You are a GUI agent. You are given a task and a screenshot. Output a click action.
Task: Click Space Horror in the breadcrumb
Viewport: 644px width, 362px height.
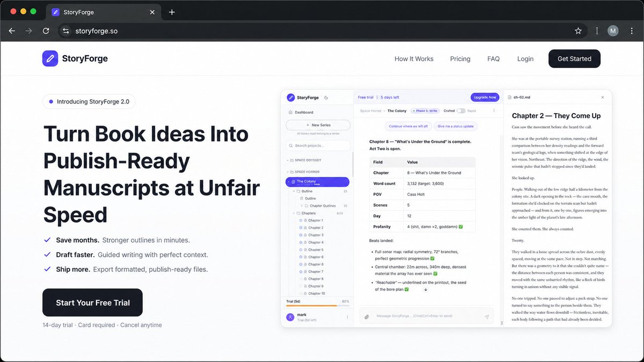coord(370,111)
